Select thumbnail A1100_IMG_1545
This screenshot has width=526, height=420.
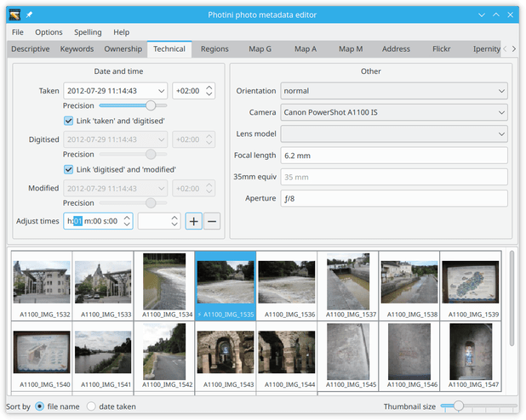point(348,356)
